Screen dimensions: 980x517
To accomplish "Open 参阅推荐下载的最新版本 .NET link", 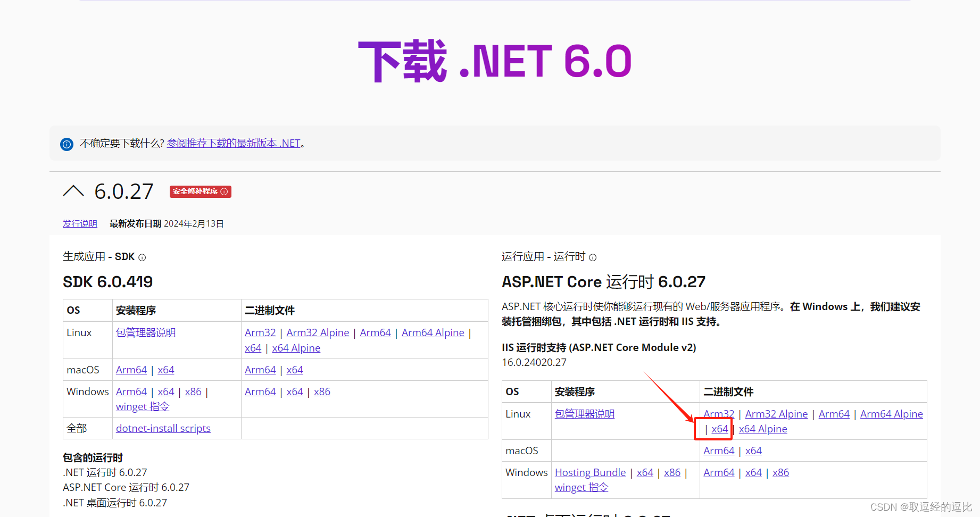I will pyautogui.click(x=233, y=143).
